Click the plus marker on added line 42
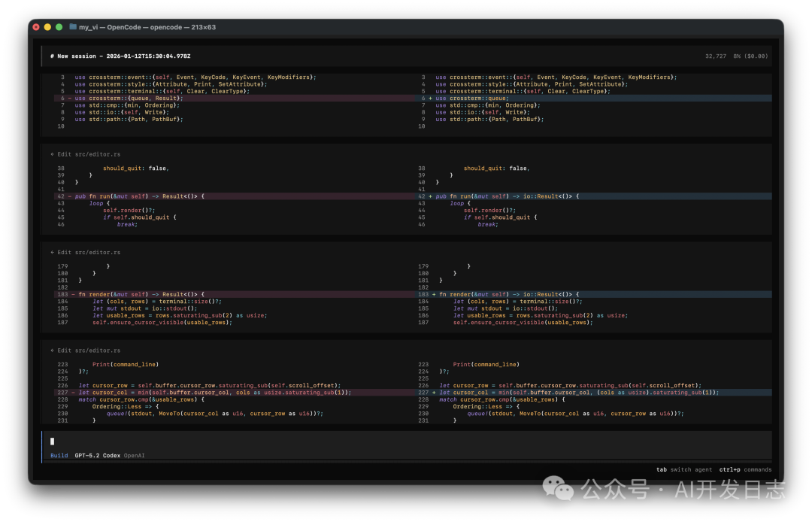This screenshot has width=812, height=522. point(430,196)
